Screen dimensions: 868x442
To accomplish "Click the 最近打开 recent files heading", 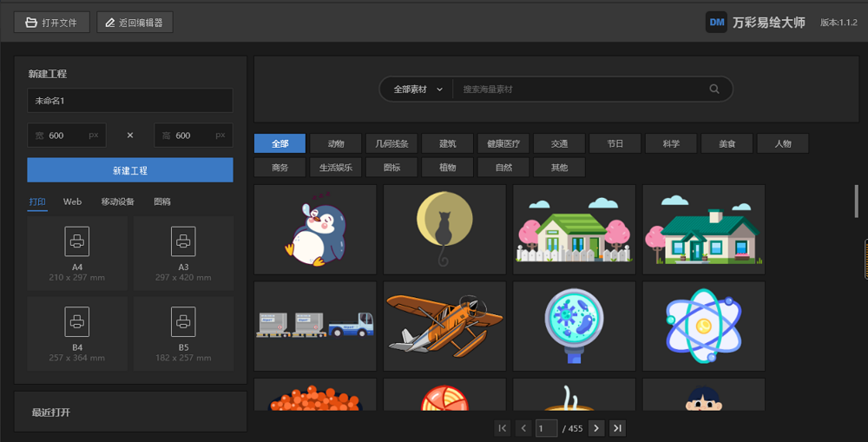I will click(x=51, y=412).
